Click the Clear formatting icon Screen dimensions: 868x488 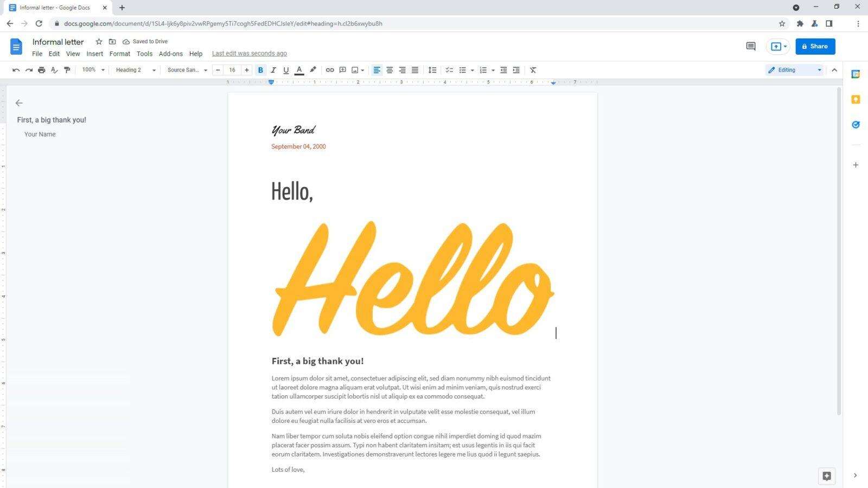[533, 69]
